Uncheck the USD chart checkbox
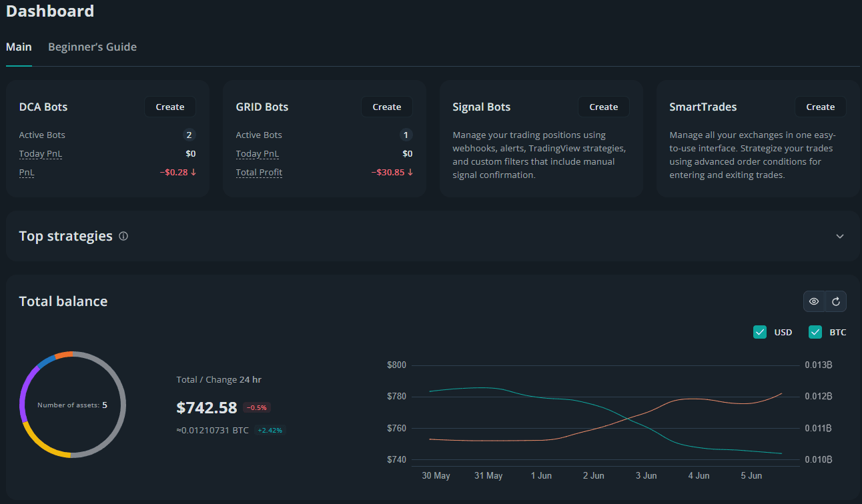 coord(760,332)
